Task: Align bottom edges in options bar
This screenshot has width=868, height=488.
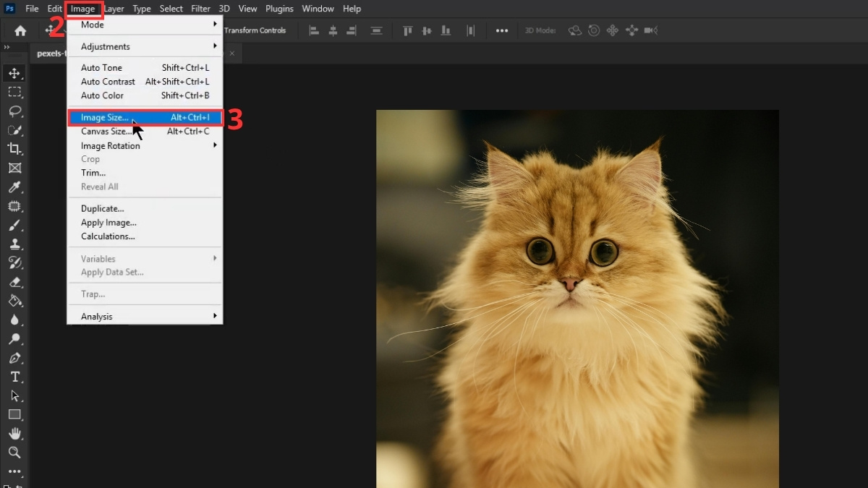Action: pyautogui.click(x=446, y=30)
